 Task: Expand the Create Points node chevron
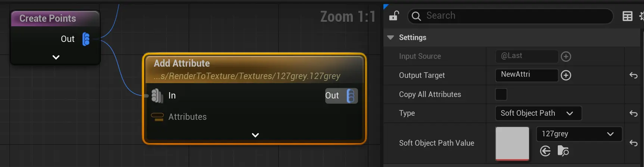pyautogui.click(x=56, y=57)
